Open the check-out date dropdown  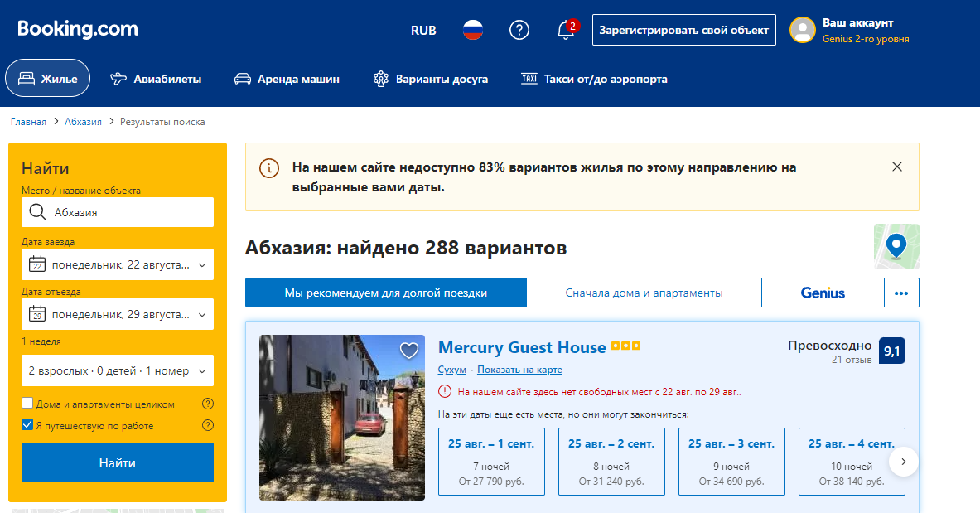[x=117, y=314]
